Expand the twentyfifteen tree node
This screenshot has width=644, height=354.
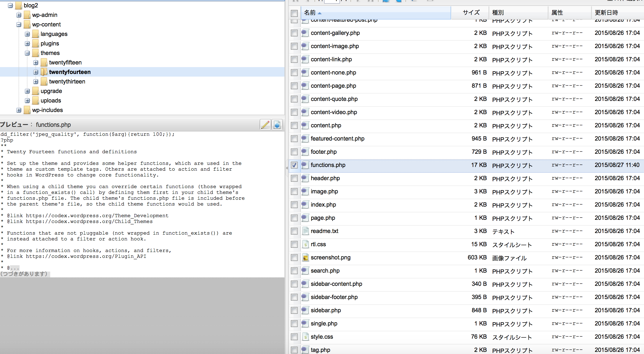pyautogui.click(x=36, y=63)
